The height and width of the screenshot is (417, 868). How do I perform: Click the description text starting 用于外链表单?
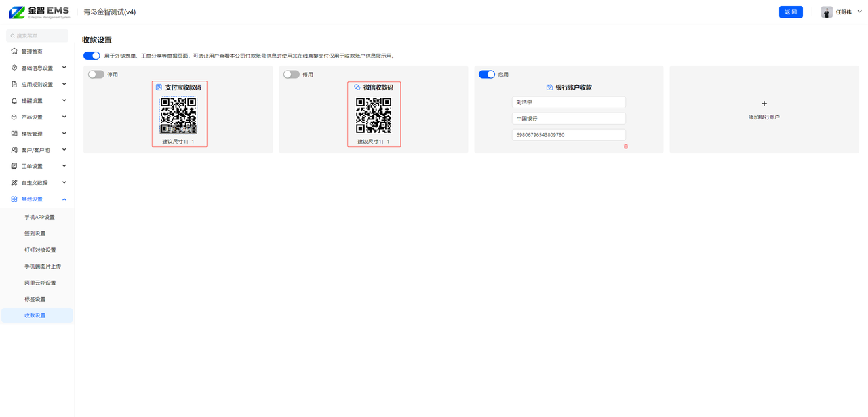pyautogui.click(x=250, y=56)
